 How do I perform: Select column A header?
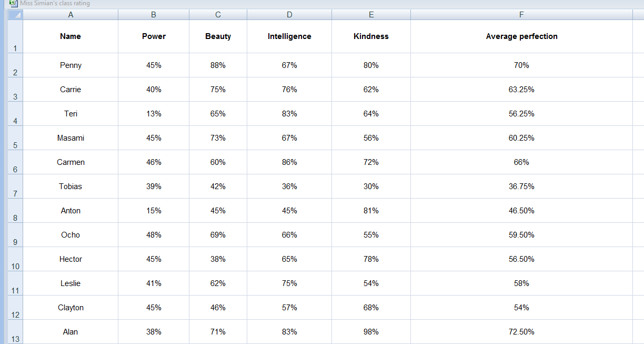[x=70, y=14]
